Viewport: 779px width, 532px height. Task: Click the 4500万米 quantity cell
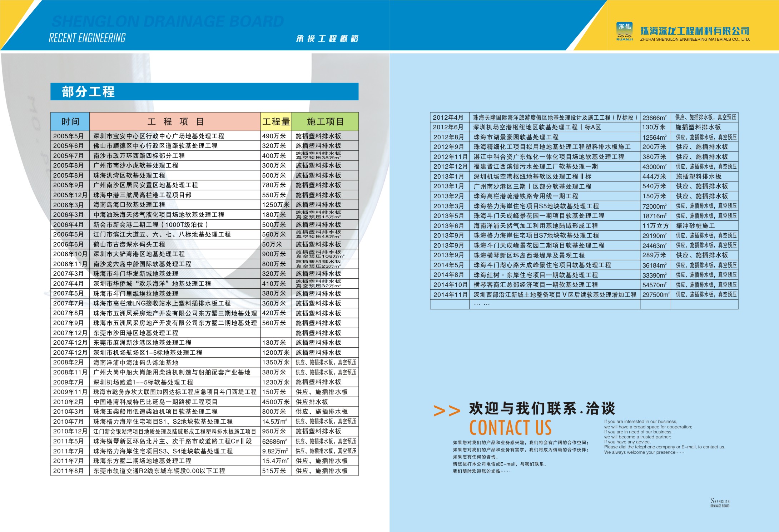point(276,402)
